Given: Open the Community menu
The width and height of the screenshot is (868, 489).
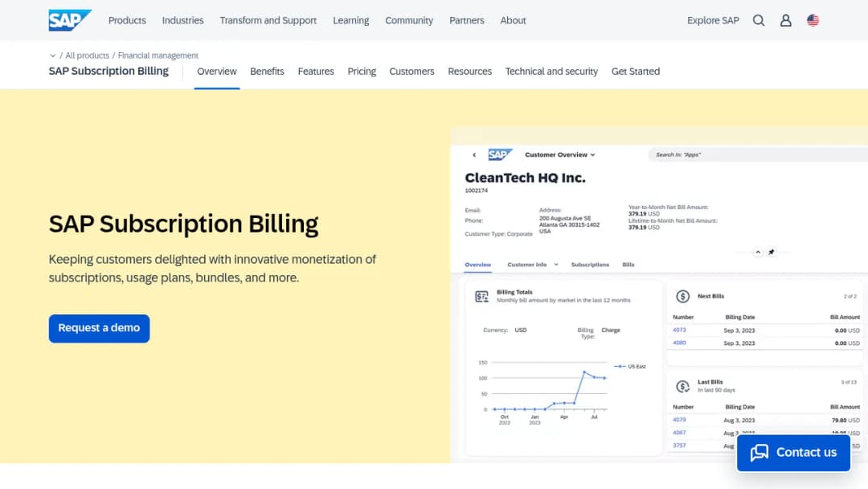Looking at the screenshot, I should (409, 20).
